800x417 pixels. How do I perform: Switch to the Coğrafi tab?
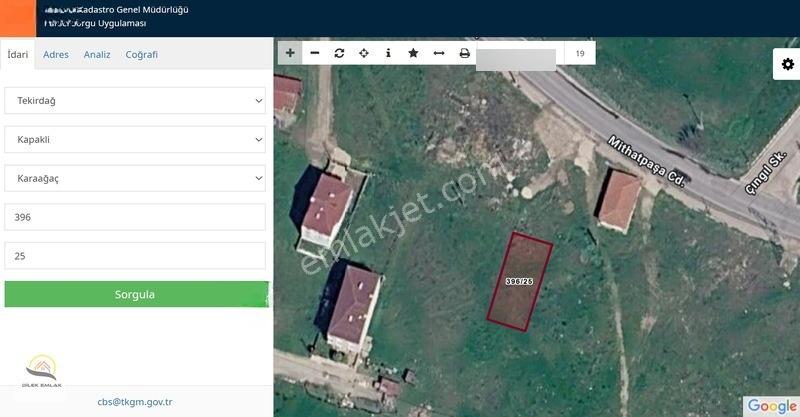(141, 54)
